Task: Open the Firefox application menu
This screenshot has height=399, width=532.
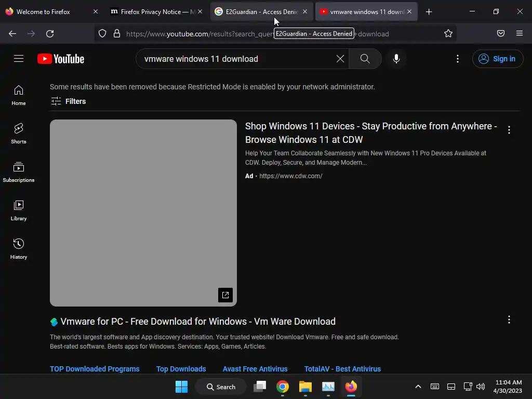Action: pos(520,34)
